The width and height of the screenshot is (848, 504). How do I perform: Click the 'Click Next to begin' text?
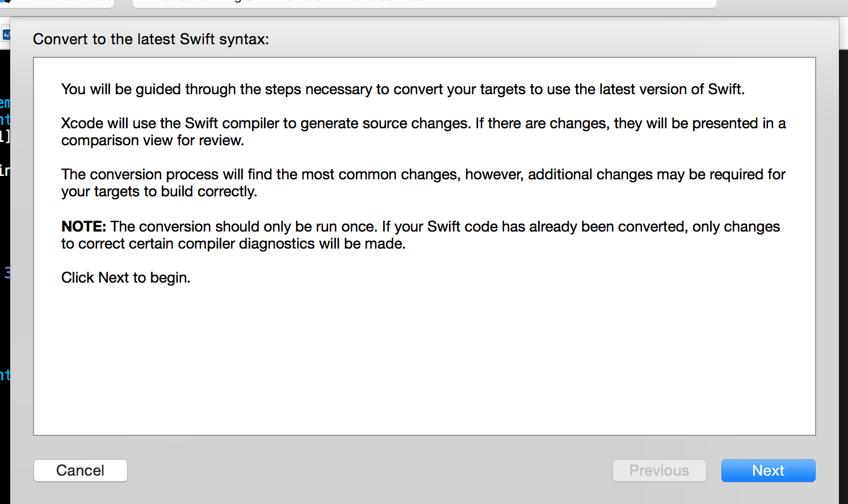126,278
